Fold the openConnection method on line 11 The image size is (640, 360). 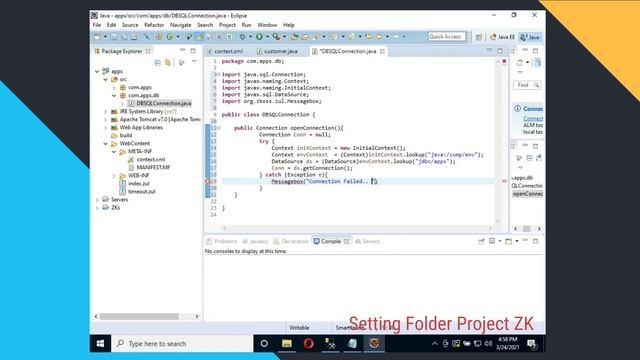click(x=218, y=128)
